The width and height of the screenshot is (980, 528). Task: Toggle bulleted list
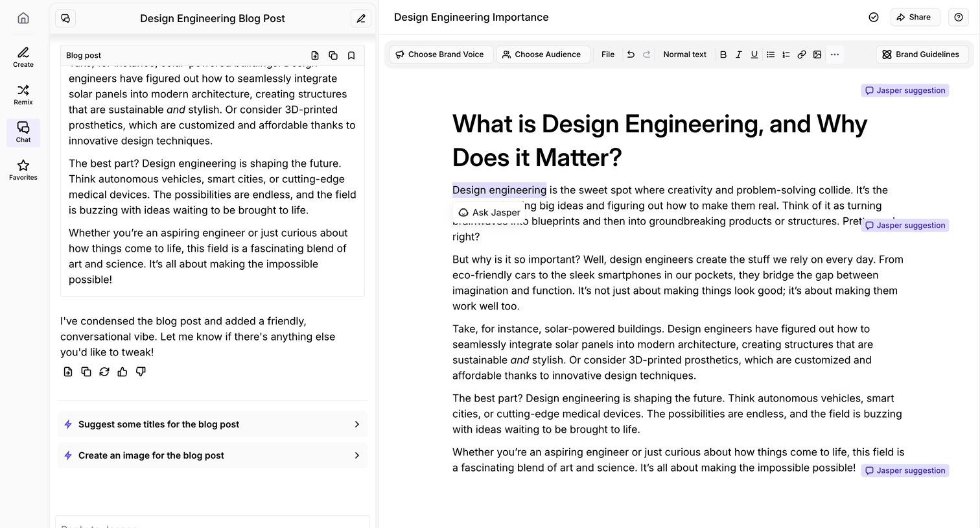pos(771,54)
